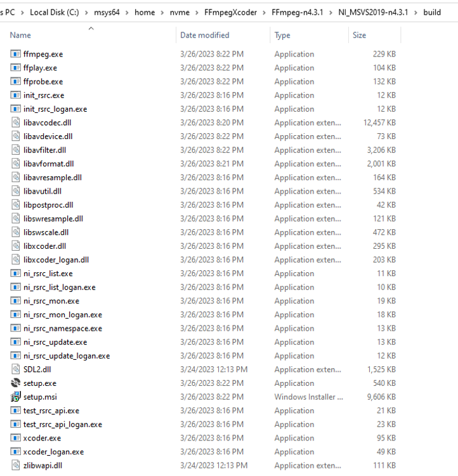Expand chevron after Local Disk (C:)

[x=86, y=13]
